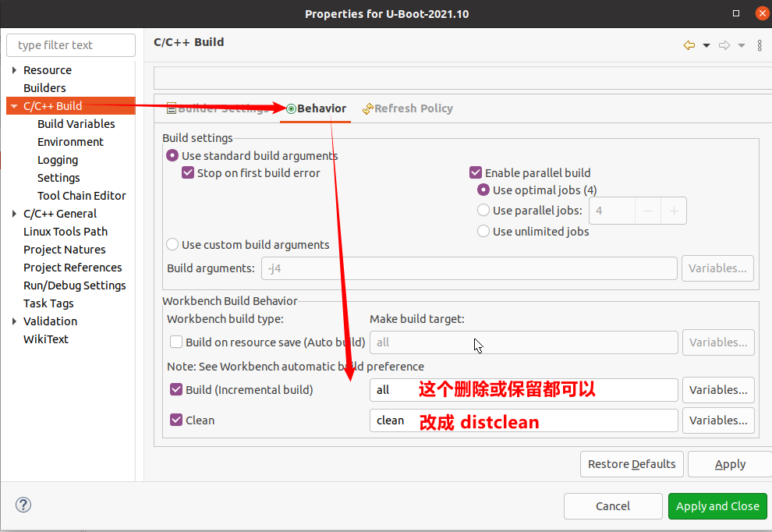Click Variables button for Auto build target
The image size is (772, 532).
tap(718, 342)
